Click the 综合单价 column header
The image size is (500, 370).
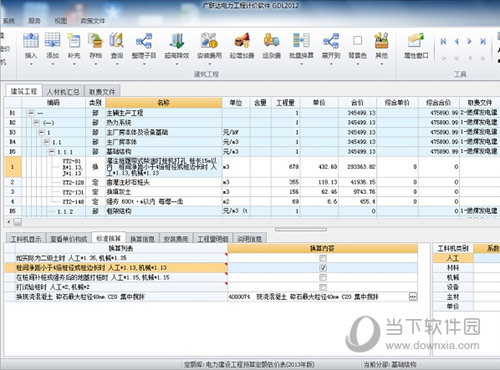pyautogui.click(x=397, y=103)
